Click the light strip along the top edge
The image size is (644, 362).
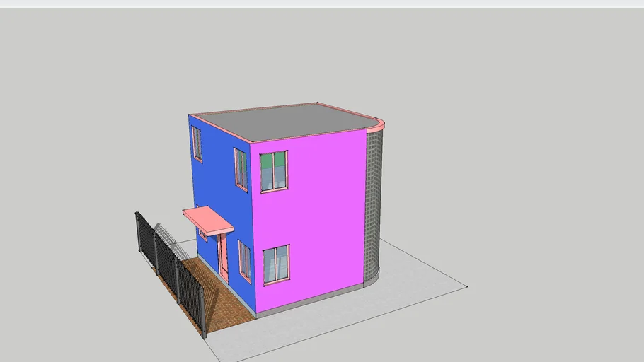322,4
